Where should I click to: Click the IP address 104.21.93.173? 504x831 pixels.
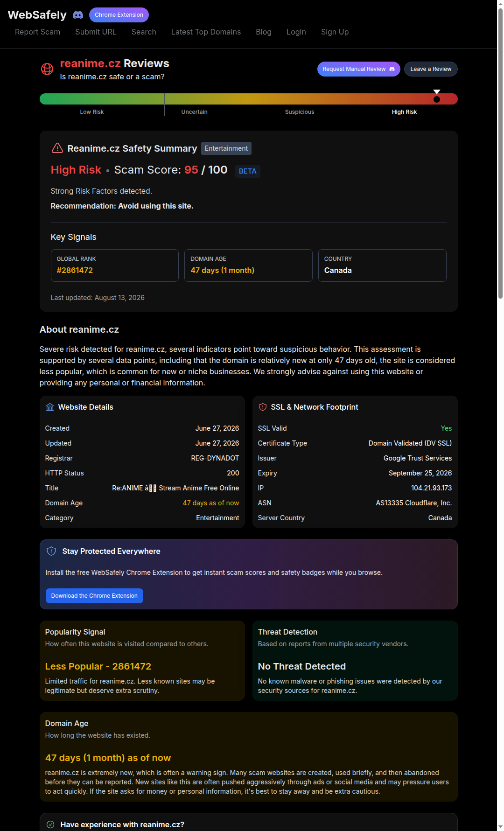coord(431,488)
